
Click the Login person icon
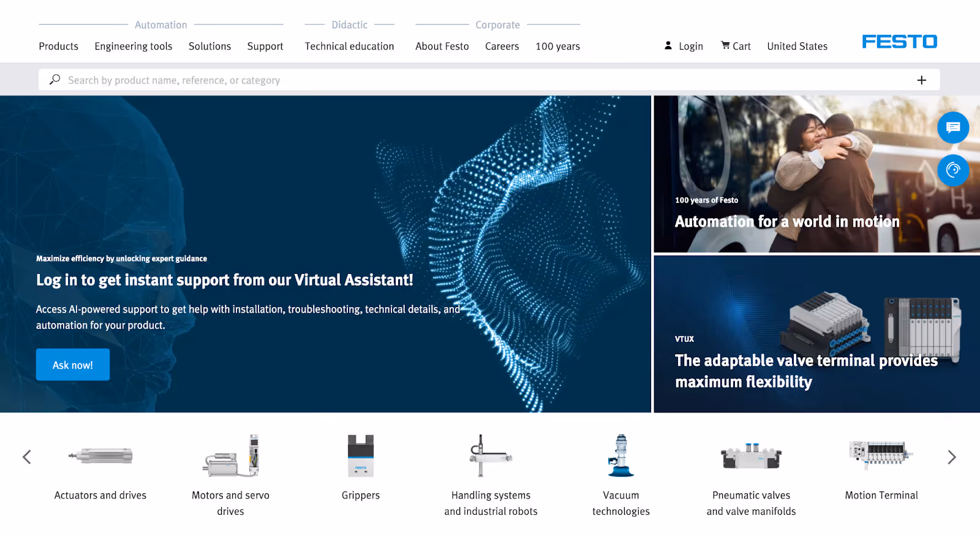click(x=668, y=45)
